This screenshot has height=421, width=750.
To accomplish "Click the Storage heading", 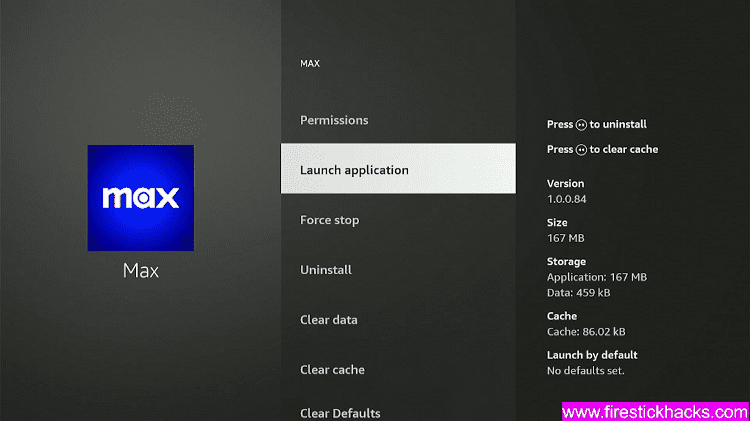I will click(566, 262).
